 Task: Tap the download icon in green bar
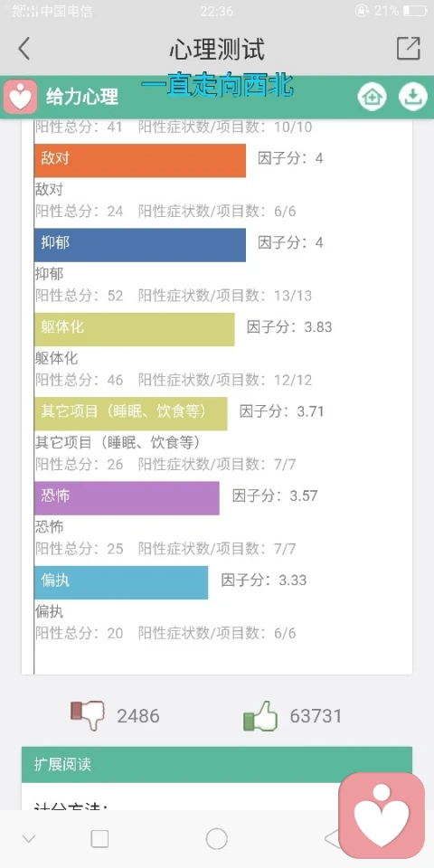click(413, 97)
